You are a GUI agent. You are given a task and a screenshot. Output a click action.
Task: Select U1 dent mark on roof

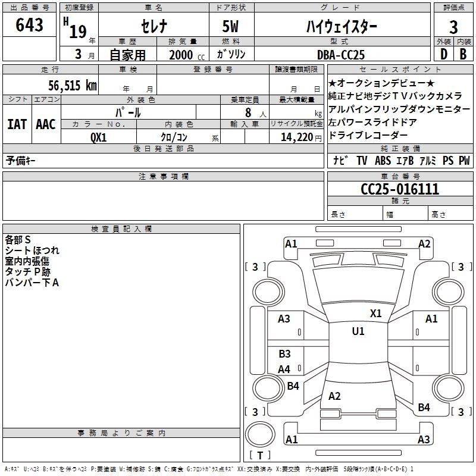coord(358,331)
